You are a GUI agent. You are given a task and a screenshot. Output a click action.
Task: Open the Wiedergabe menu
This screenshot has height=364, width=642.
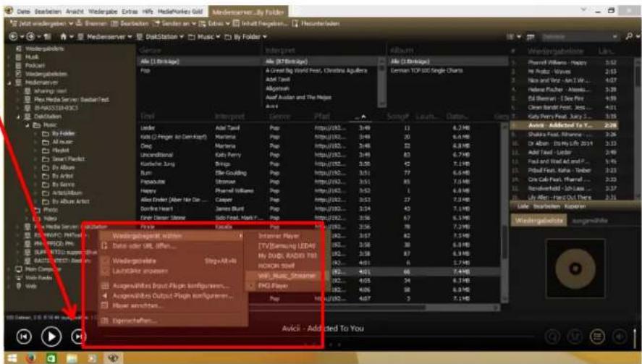pos(103,12)
